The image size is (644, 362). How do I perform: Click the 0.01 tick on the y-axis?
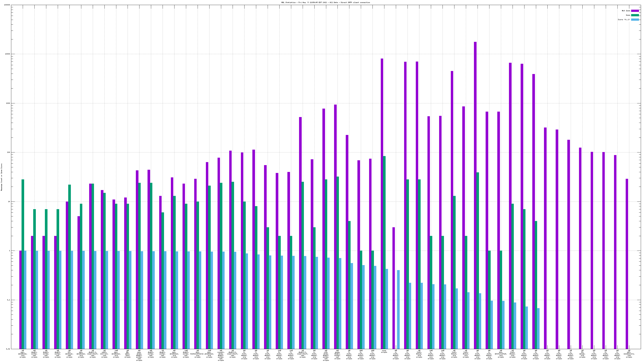pyautogui.click(x=8, y=349)
